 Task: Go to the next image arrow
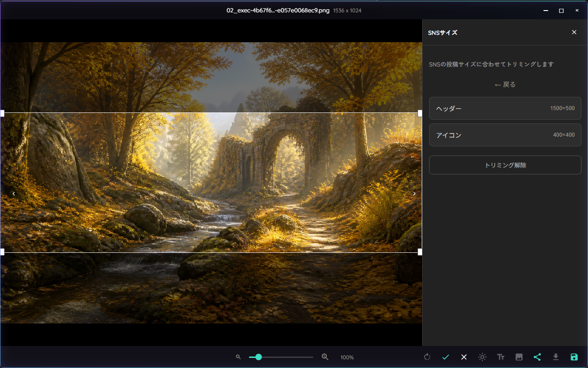click(414, 194)
